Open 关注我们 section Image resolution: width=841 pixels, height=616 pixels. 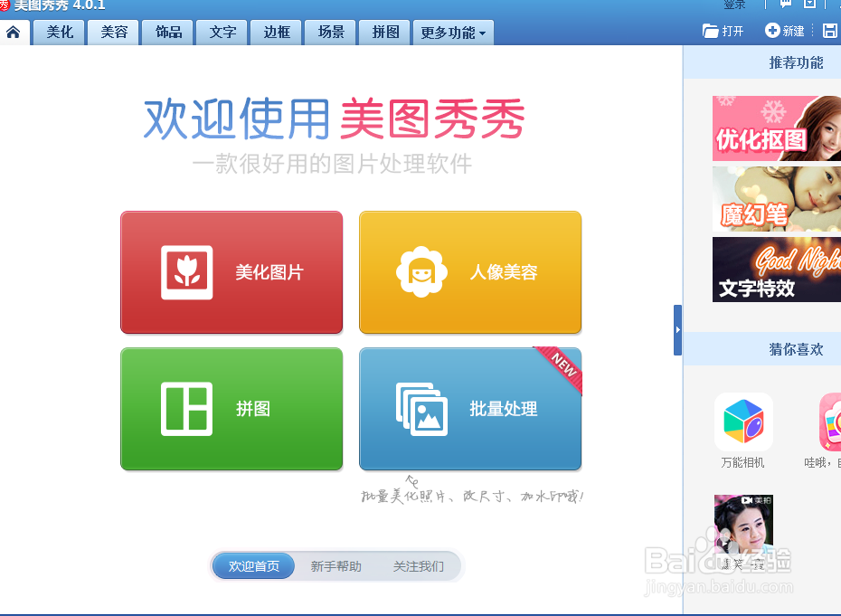click(419, 566)
